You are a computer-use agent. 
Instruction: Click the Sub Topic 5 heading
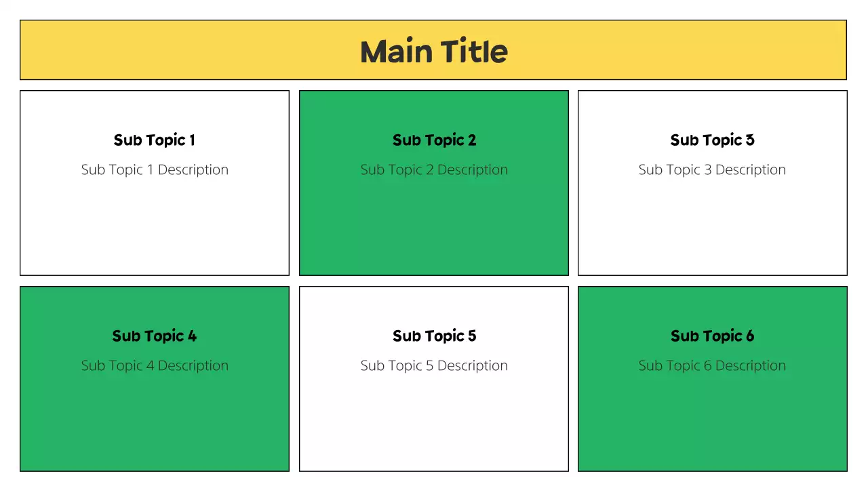pos(434,336)
